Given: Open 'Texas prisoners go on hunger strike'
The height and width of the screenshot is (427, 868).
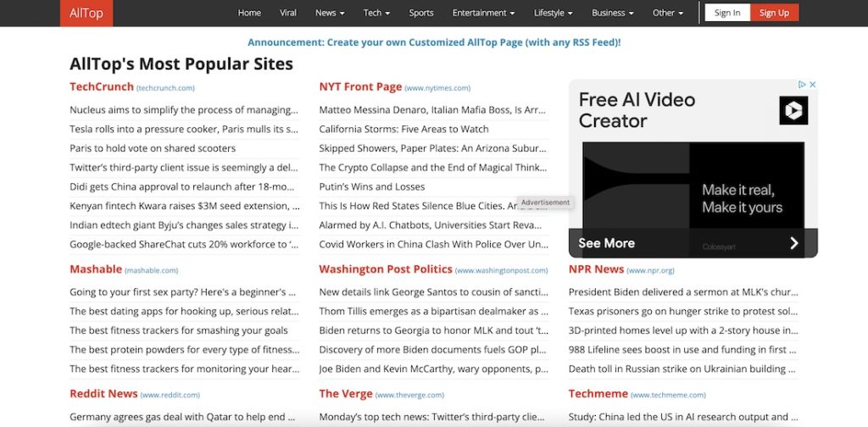Looking at the screenshot, I should (x=683, y=312).
